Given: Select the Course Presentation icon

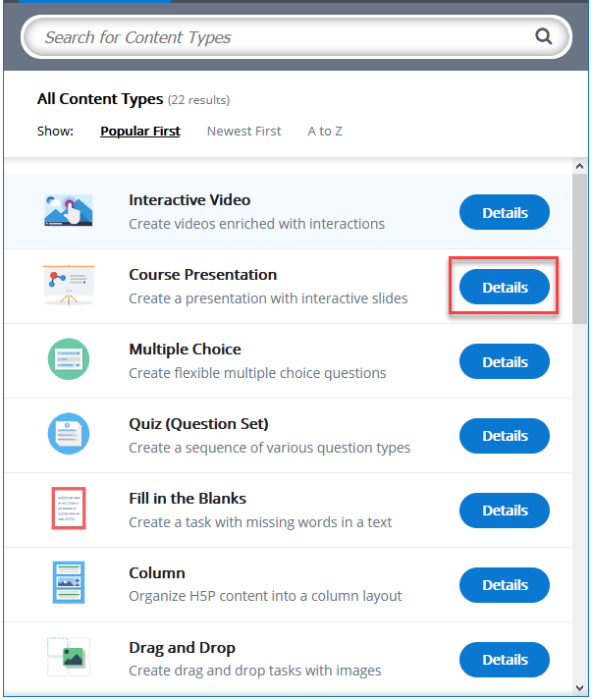Looking at the screenshot, I should 69,287.
